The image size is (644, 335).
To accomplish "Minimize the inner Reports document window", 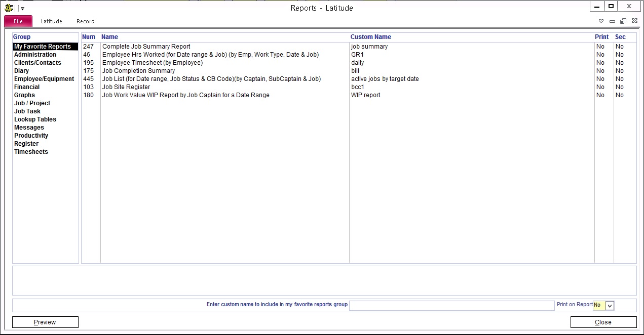I will point(612,21).
